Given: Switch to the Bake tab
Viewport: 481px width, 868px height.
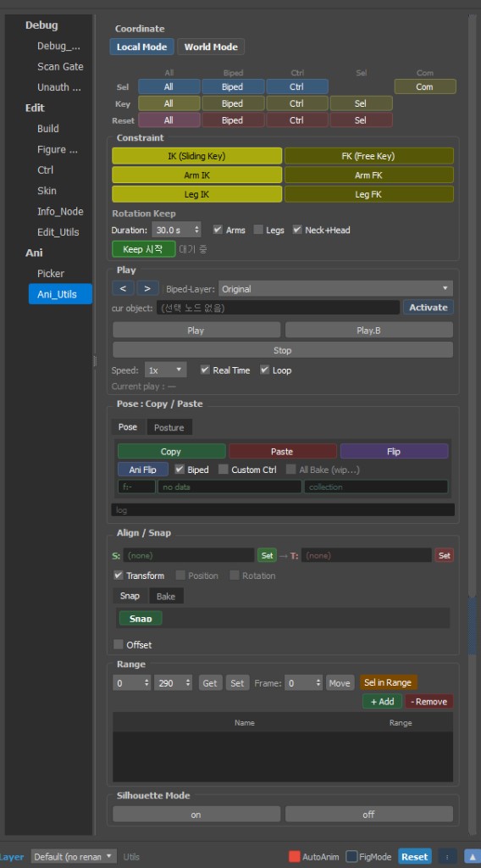Looking at the screenshot, I should [166, 596].
